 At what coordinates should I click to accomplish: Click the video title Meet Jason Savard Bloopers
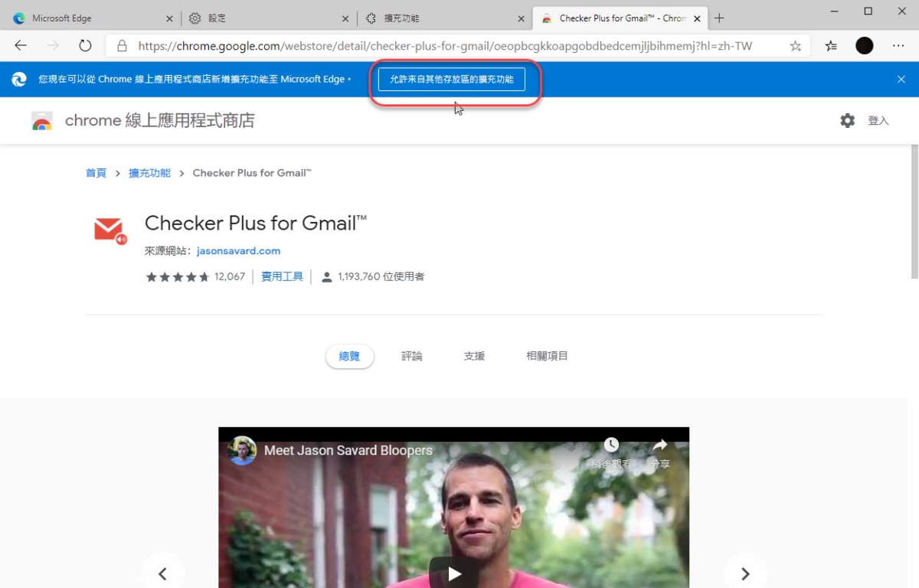(348, 450)
